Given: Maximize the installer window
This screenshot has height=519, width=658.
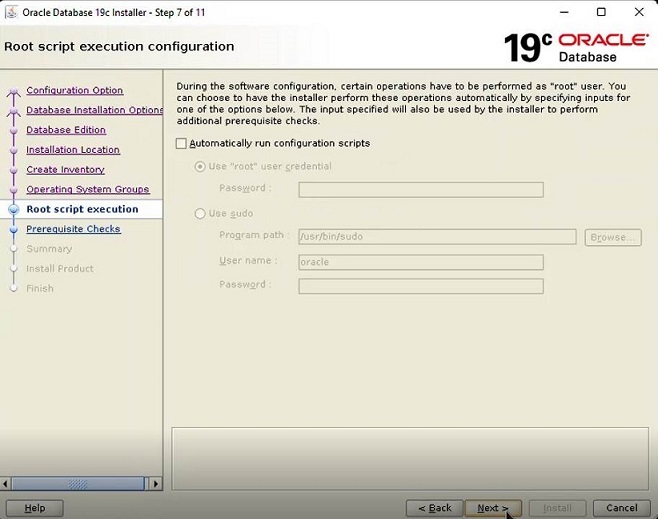Looking at the screenshot, I should tap(601, 12).
